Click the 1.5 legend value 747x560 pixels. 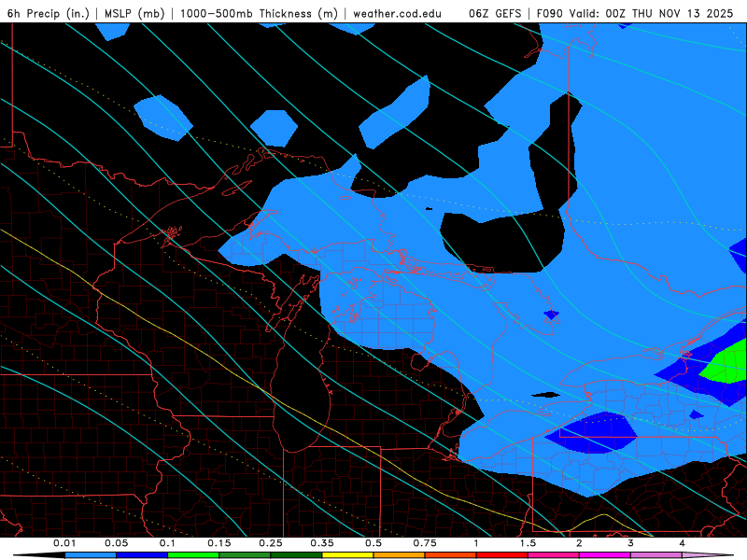click(x=528, y=543)
